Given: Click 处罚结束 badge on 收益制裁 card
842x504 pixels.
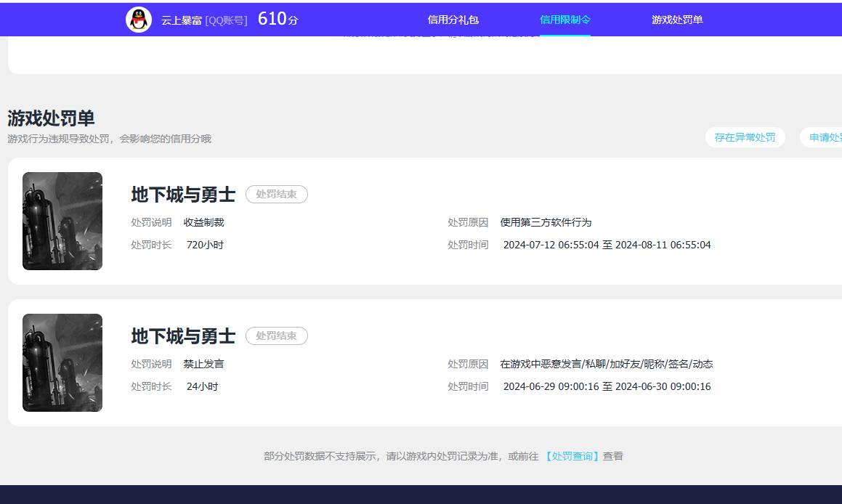Looking at the screenshot, I should pos(277,195).
